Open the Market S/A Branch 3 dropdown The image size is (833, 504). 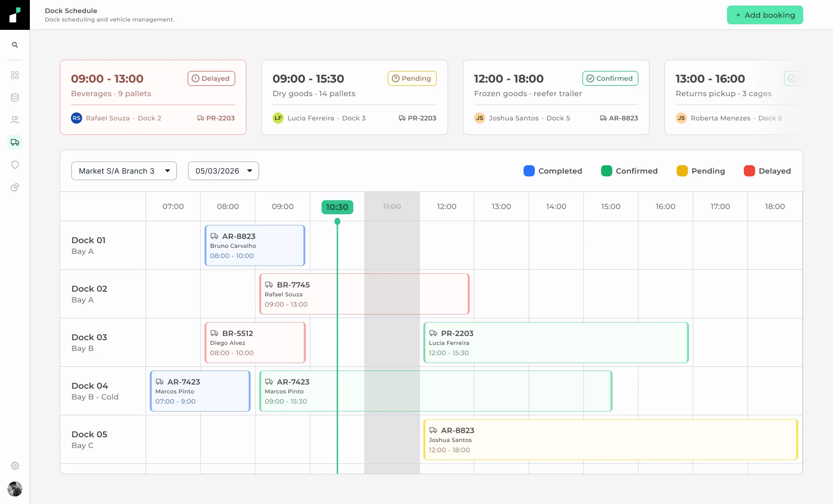(124, 171)
